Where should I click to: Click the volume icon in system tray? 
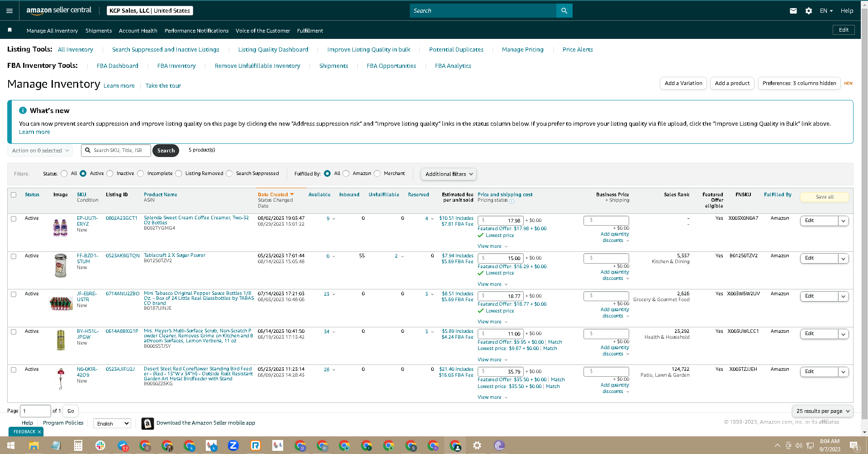point(798,445)
